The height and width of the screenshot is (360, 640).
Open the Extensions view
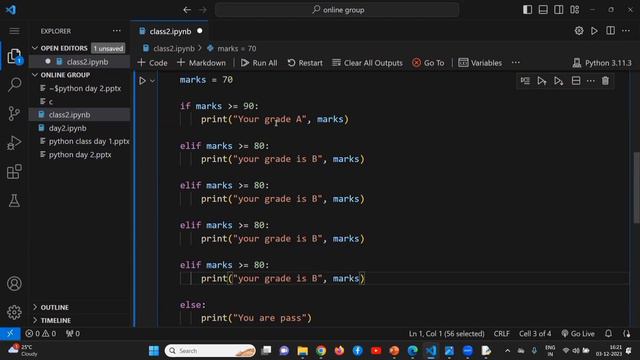(x=14, y=172)
